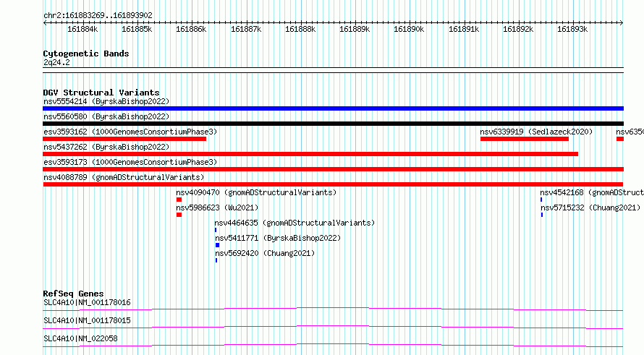Click the red bar under esv3593173
The height and width of the screenshot is (355, 644).
coord(333,169)
